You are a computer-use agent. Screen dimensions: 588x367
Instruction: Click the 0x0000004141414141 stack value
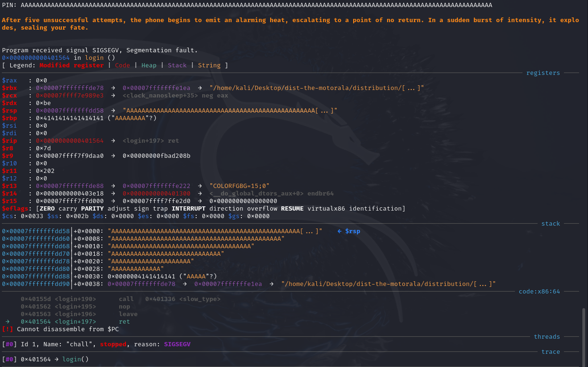[x=141, y=277]
